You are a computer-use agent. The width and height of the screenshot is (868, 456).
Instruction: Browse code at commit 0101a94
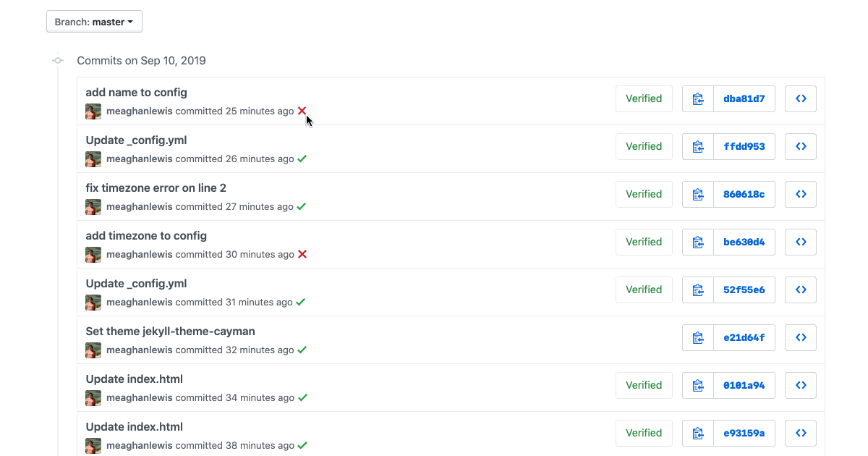tap(800, 385)
